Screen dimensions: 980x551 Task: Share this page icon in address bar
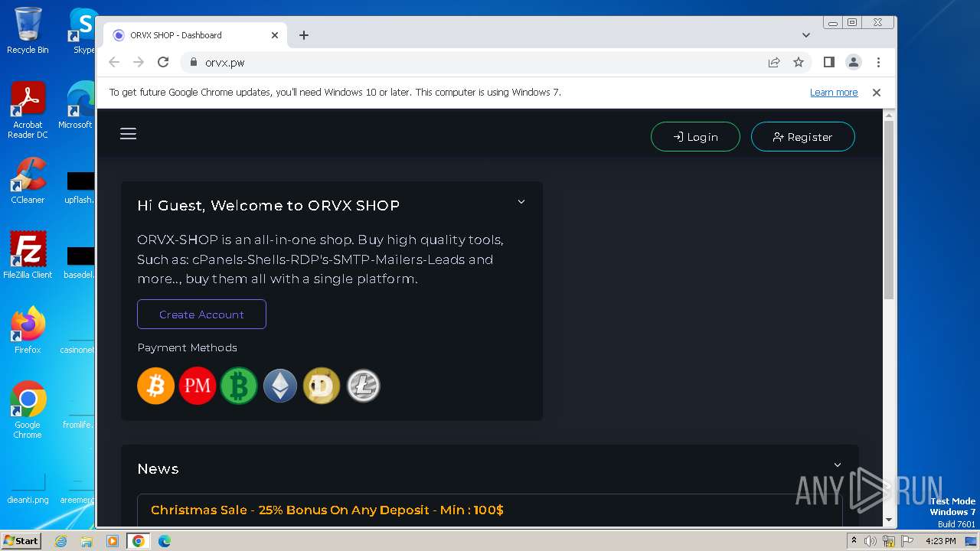click(774, 63)
